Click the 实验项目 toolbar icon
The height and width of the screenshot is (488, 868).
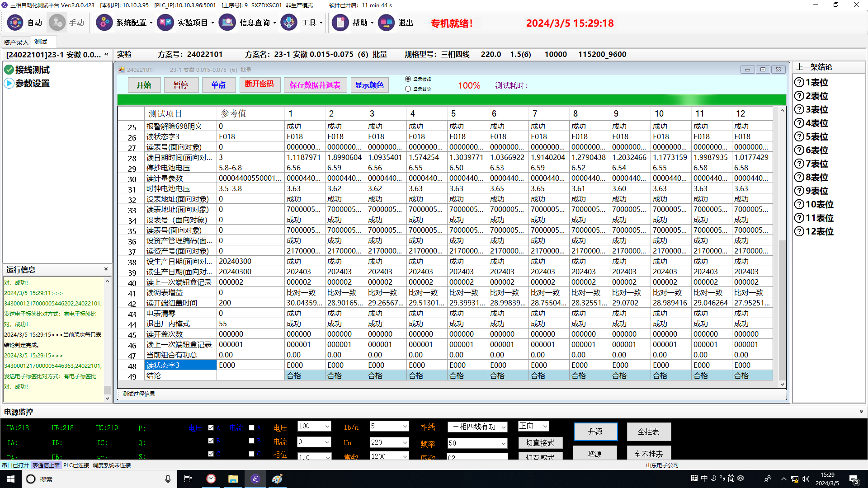165,23
